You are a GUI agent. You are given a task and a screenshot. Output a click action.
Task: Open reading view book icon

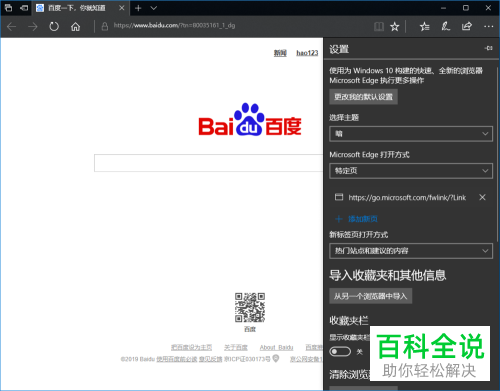pyautogui.click(x=379, y=26)
